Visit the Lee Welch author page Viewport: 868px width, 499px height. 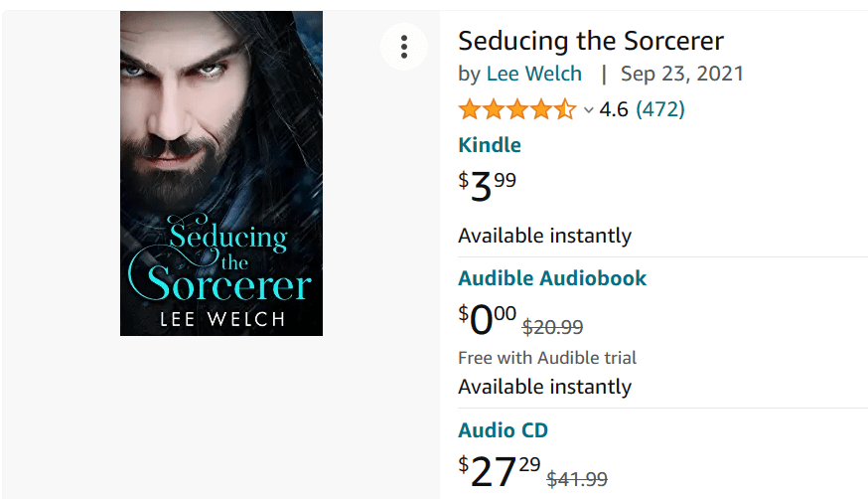[x=534, y=74]
